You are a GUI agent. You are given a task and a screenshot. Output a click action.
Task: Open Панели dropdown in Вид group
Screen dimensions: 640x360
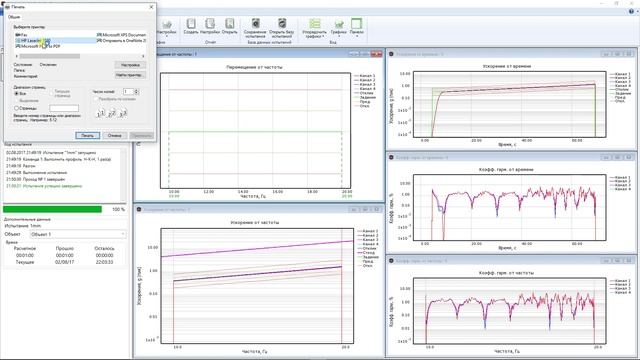pos(356,28)
